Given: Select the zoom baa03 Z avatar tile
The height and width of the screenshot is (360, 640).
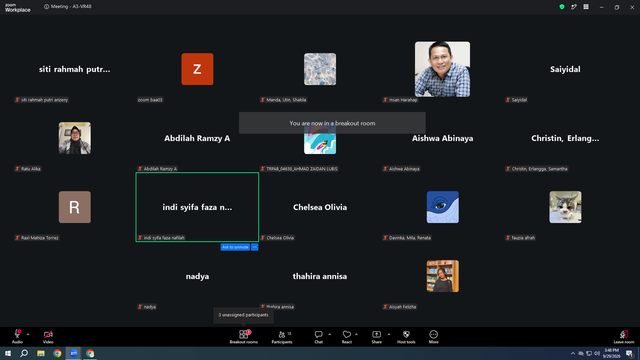Looking at the screenshot, I should pos(197,69).
